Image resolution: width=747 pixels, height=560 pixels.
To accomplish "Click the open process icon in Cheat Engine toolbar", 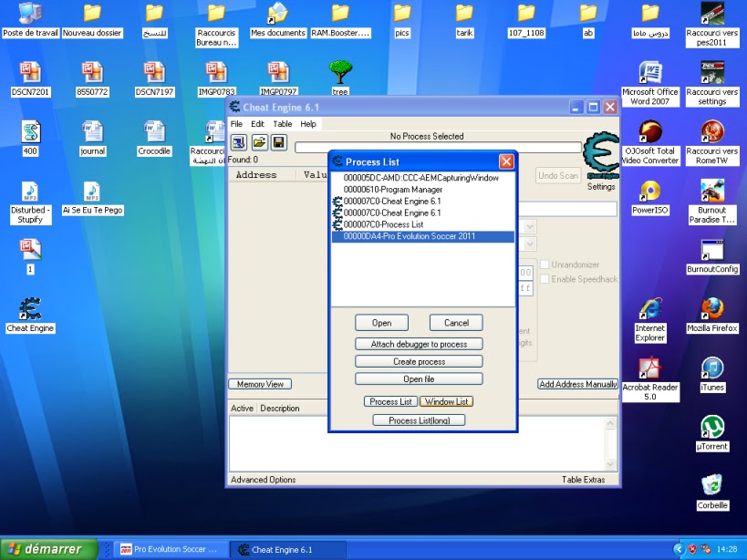I will pyautogui.click(x=239, y=142).
